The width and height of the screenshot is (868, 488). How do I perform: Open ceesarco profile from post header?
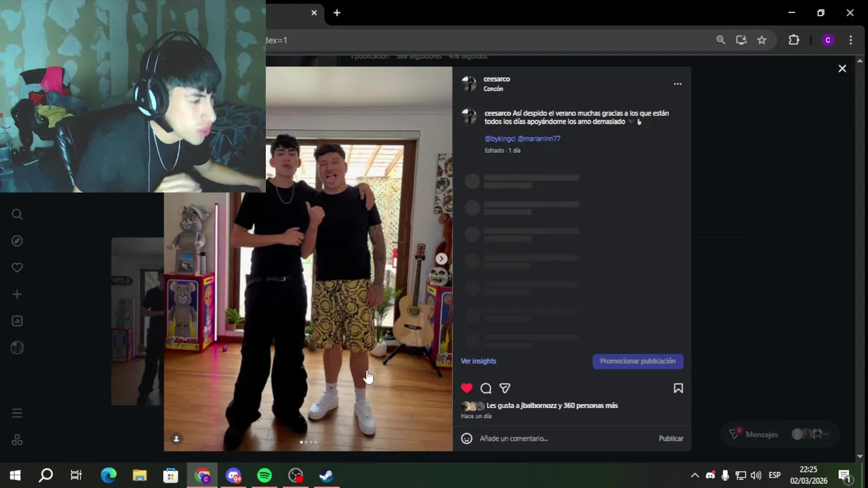click(496, 79)
